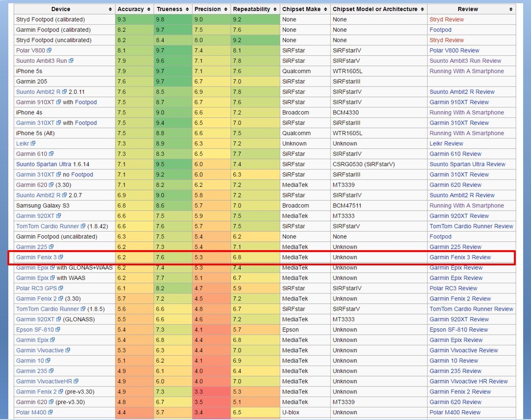Viewport: 531px width, 420px height.
Task: Sort by Precision column arrows
Action: [x=226, y=10]
